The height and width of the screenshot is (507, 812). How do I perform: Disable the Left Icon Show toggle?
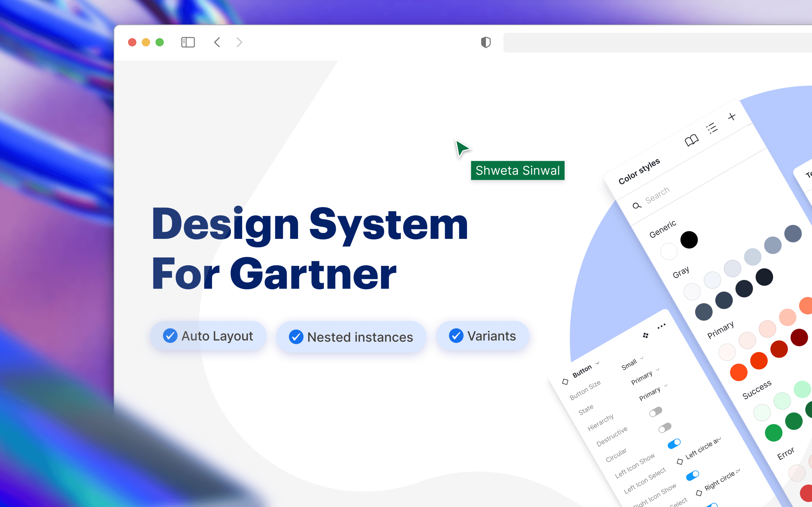674,444
